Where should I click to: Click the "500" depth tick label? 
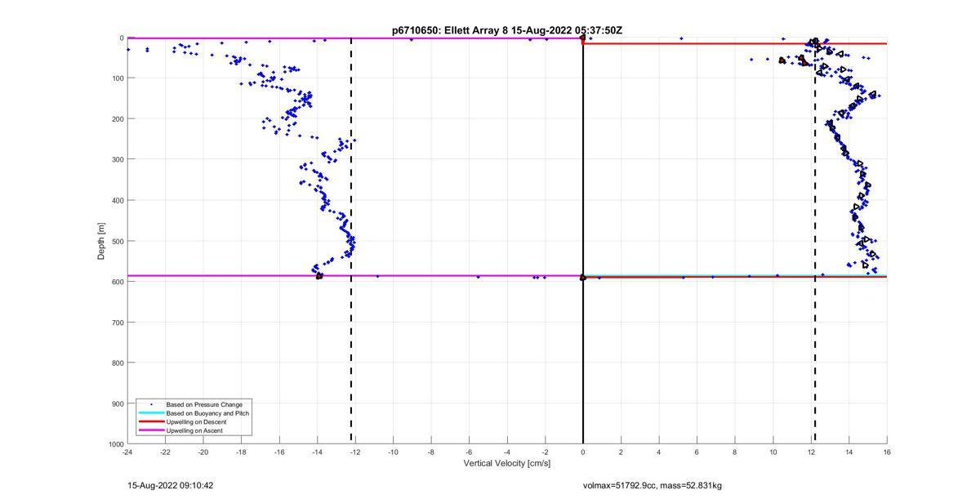click(x=118, y=241)
